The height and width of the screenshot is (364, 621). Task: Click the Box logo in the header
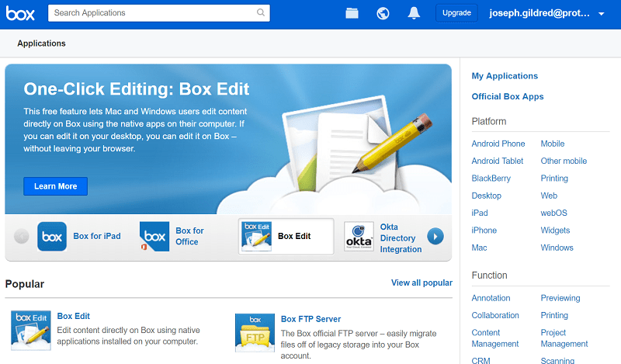(x=20, y=13)
